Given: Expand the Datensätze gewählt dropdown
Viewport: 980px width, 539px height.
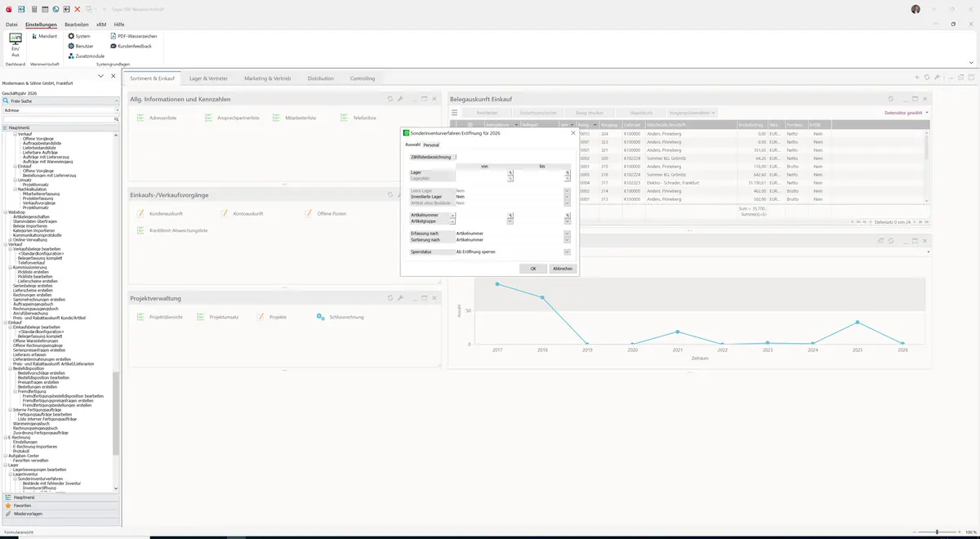Looking at the screenshot, I should (906, 113).
